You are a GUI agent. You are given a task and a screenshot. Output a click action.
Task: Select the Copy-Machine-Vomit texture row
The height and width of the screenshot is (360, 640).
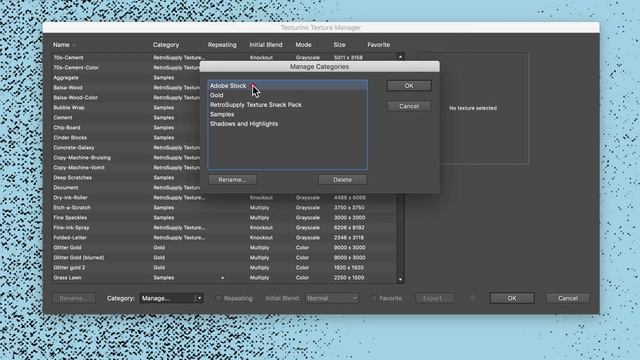point(224,167)
